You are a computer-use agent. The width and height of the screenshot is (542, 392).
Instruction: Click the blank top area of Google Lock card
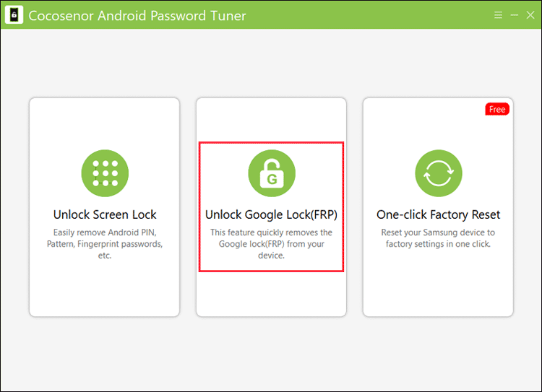point(271,120)
